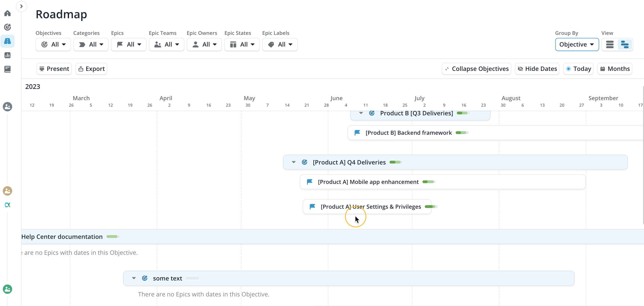Click the Export button
644x306 pixels.
pyautogui.click(x=91, y=69)
